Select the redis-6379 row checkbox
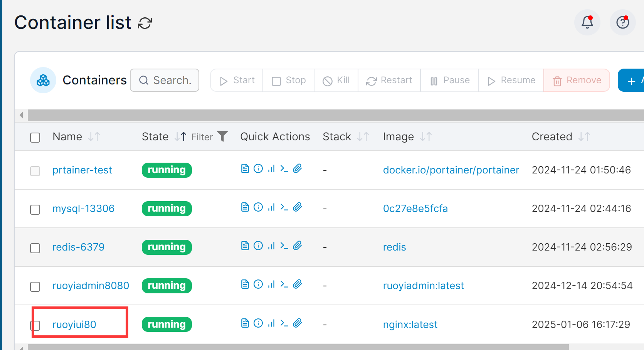This screenshot has height=350, width=644. pos(35,248)
